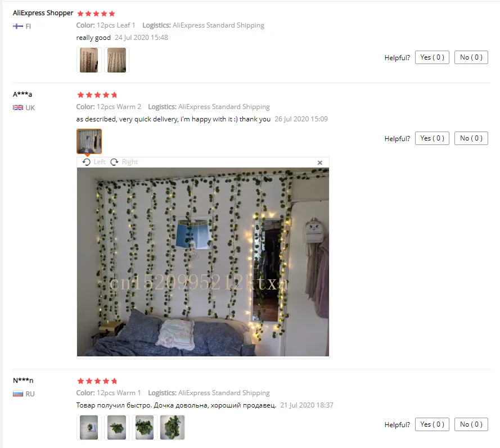Mark 'really good' review as not helpful
The height and width of the screenshot is (448, 500).
point(471,57)
